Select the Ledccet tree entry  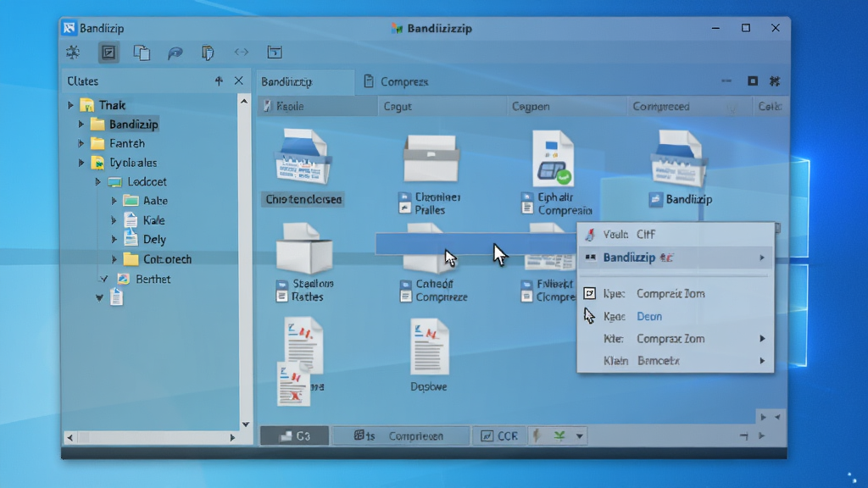(136, 181)
